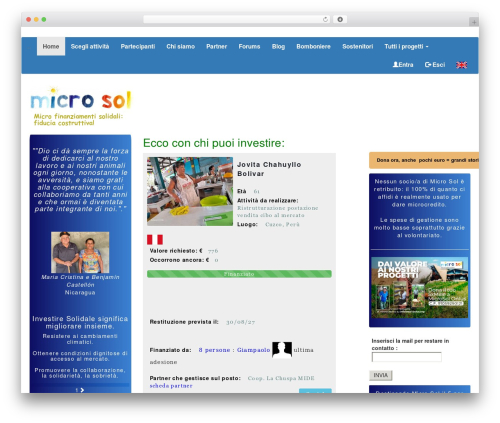Switch language with UK flag icon
Image resolution: width=500 pixels, height=423 pixels.
(x=462, y=65)
